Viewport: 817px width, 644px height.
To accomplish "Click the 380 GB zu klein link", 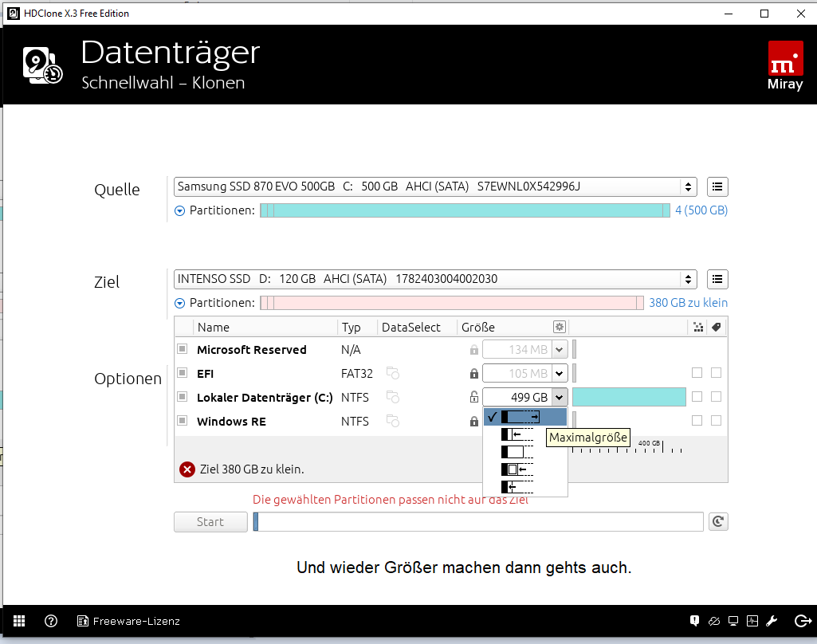I will click(689, 303).
